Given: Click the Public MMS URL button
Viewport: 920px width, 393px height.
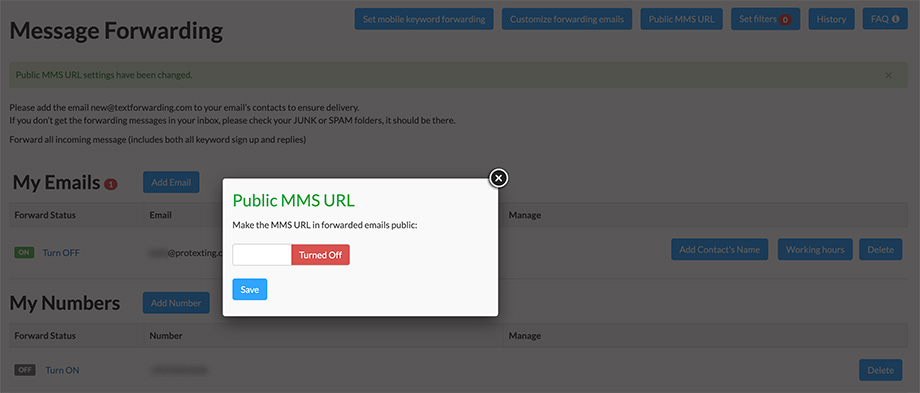Looking at the screenshot, I should click(681, 19).
